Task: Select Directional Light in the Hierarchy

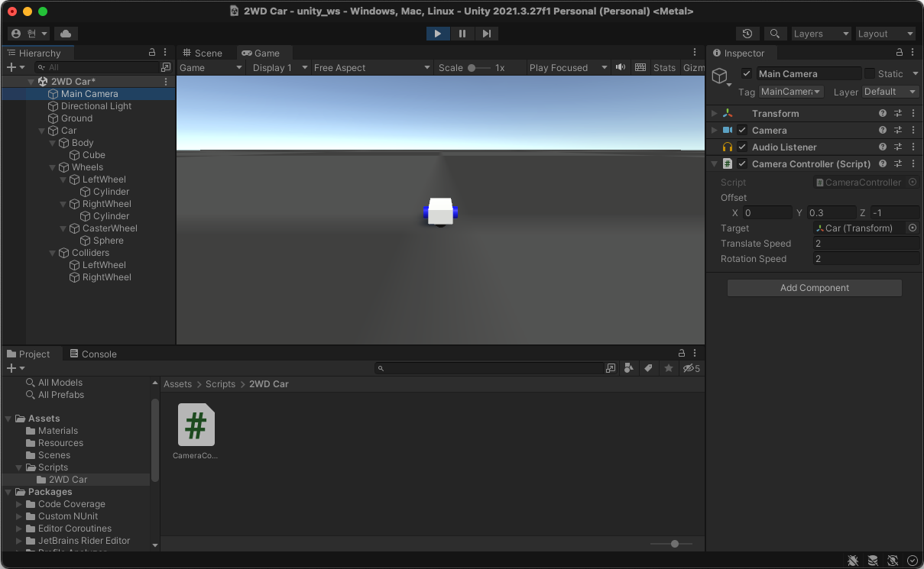Action: click(96, 106)
